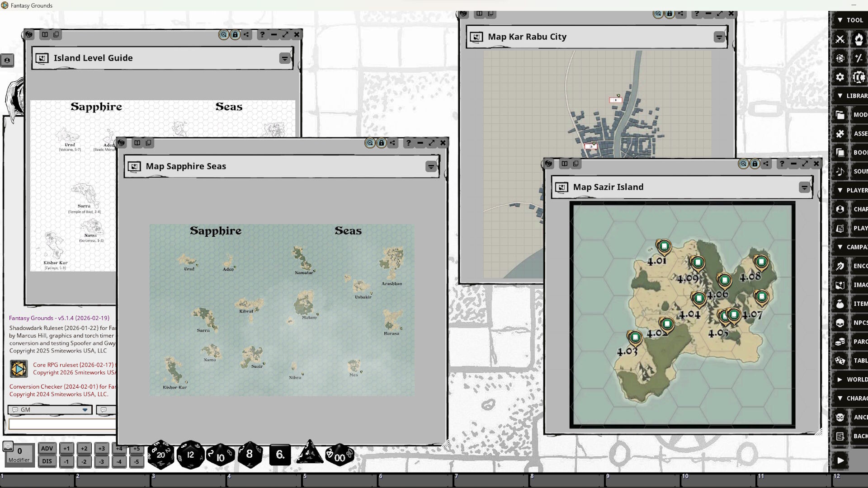The height and width of the screenshot is (488, 868).
Task: Lock the Map Sazir Island window
Action: [x=754, y=164]
